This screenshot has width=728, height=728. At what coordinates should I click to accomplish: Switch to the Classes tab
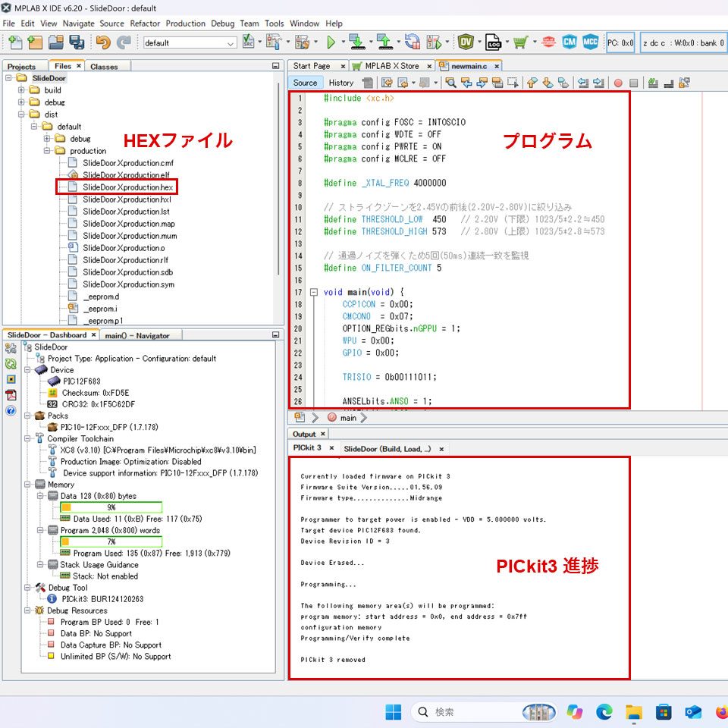tap(104, 67)
